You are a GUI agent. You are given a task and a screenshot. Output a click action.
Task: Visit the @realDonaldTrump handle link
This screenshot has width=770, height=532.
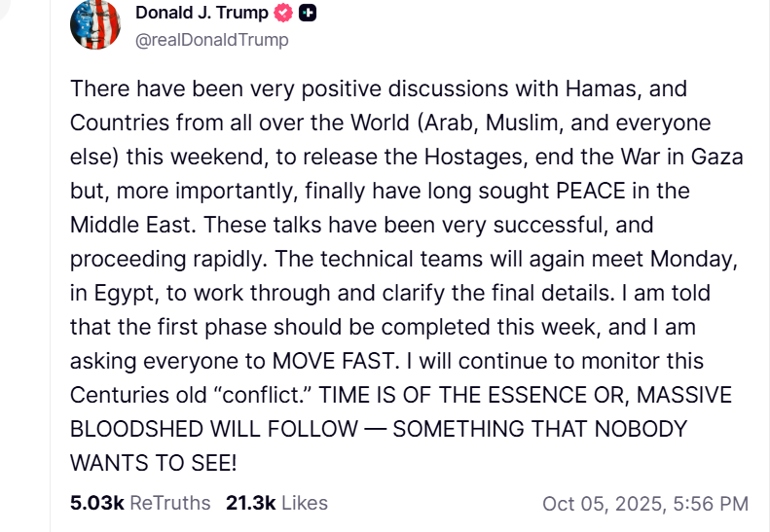click(x=211, y=41)
